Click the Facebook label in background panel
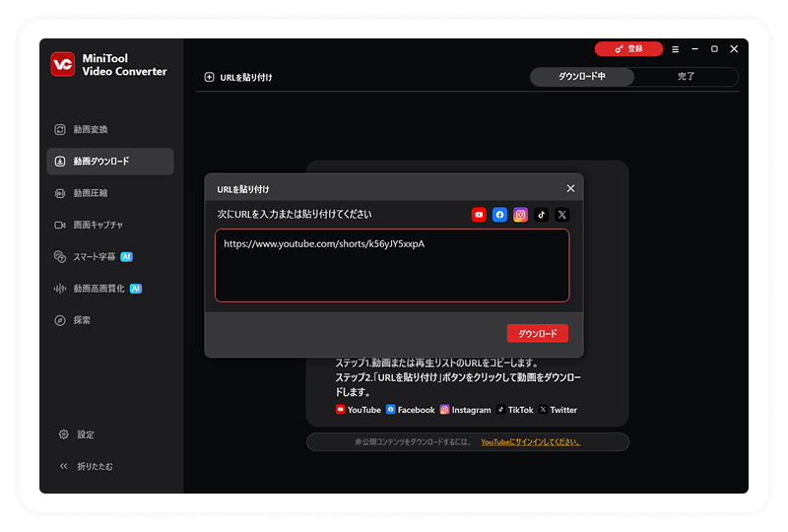 click(x=416, y=410)
